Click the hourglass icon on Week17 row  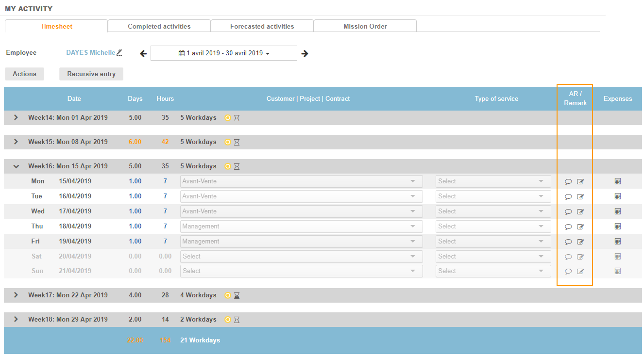pyautogui.click(x=237, y=295)
